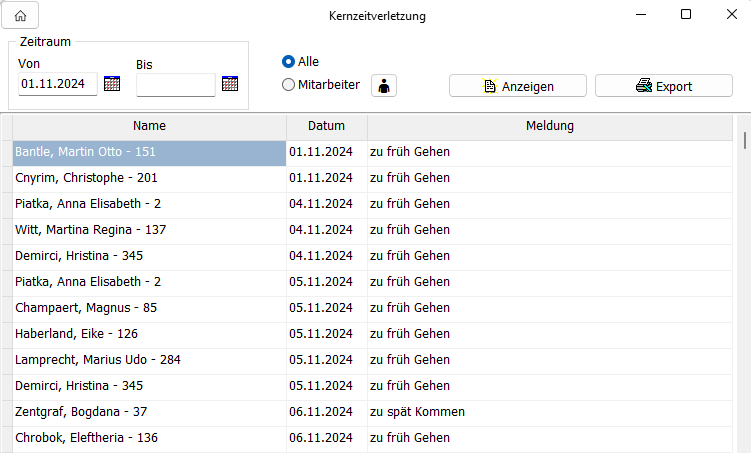Sort by the Meldung column header
This screenshot has width=751, height=453.
click(550, 126)
